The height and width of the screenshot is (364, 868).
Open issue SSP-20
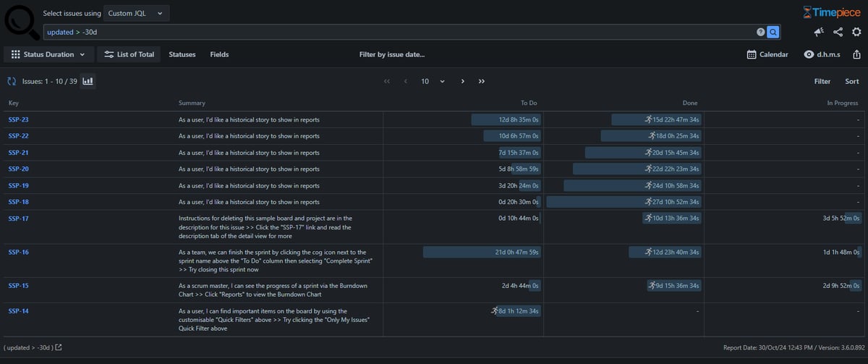[x=18, y=169]
